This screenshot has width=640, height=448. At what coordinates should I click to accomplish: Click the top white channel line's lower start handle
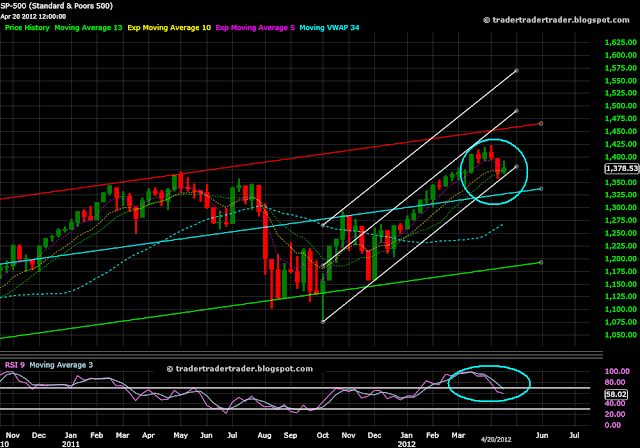tap(322, 225)
